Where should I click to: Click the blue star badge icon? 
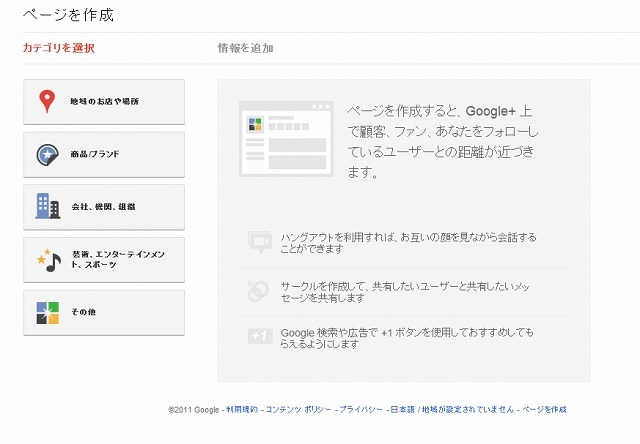click(47, 155)
